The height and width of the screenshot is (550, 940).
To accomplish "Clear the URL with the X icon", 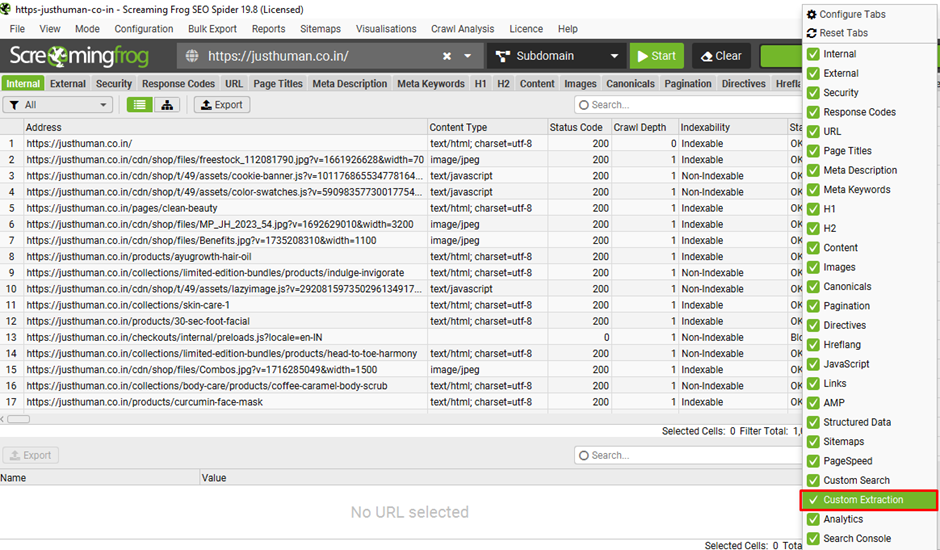I will click(x=447, y=56).
